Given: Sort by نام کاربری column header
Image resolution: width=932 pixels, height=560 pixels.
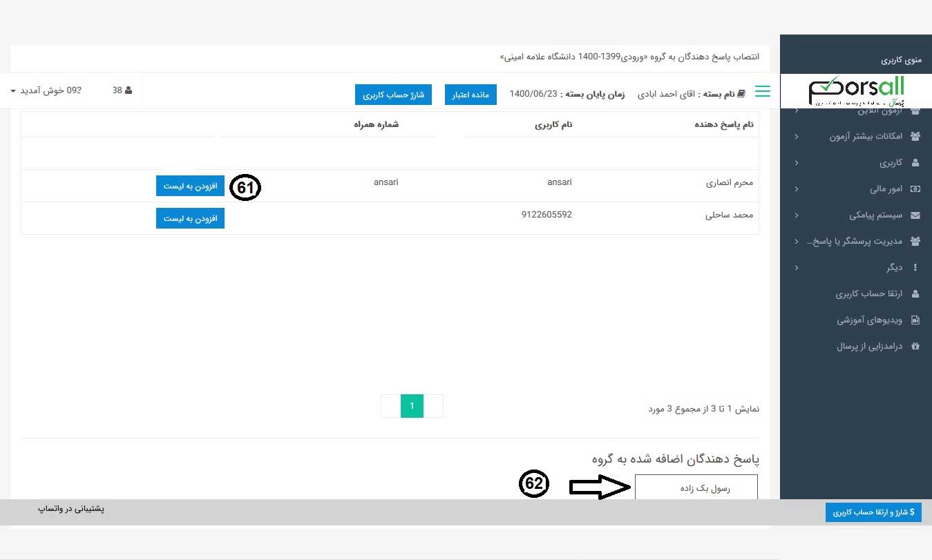Looking at the screenshot, I should point(553,125).
